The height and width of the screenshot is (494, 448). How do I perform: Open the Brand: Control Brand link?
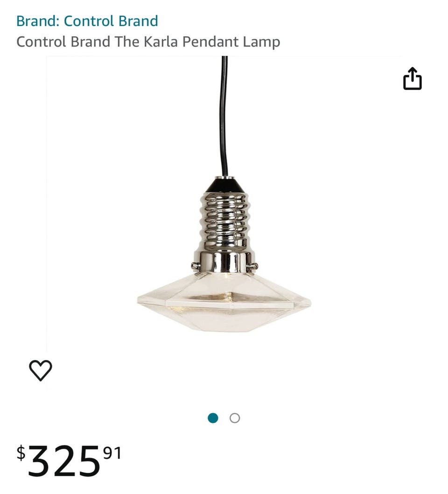pos(87,21)
